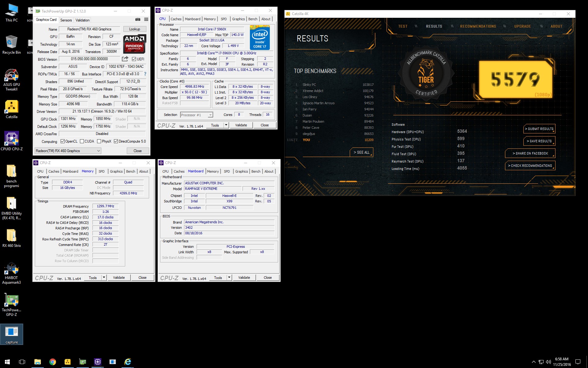588x368 pixels.
Task: Open the Bench tab in top CPU-Z window
Action: [253, 19]
